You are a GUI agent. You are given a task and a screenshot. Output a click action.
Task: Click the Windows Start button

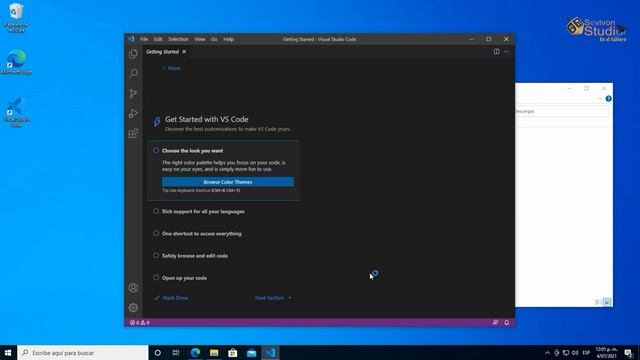tap(8, 353)
